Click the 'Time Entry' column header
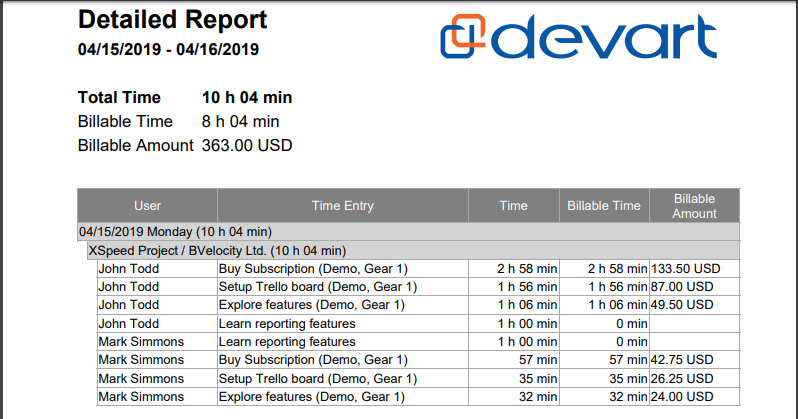Screen dimensions: 798x419 (x=343, y=206)
